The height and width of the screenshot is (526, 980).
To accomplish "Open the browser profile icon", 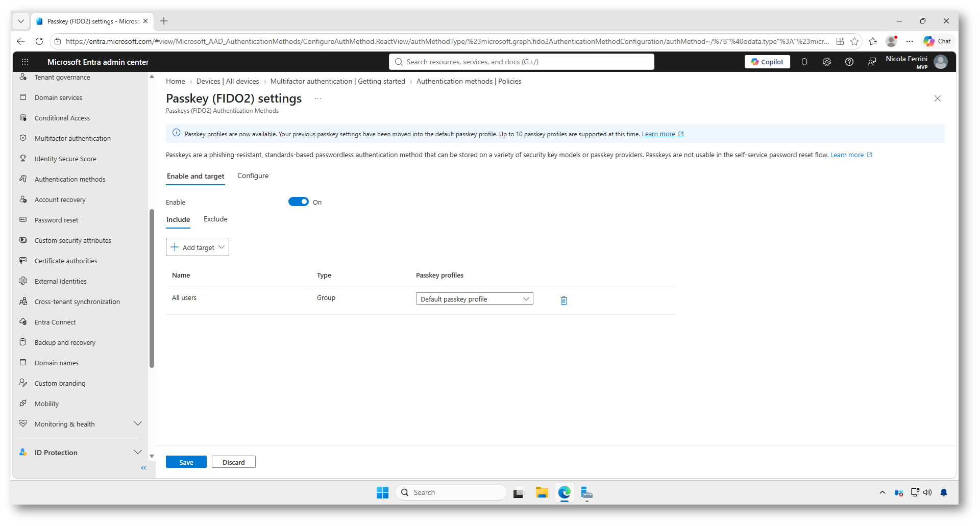I will [x=891, y=41].
